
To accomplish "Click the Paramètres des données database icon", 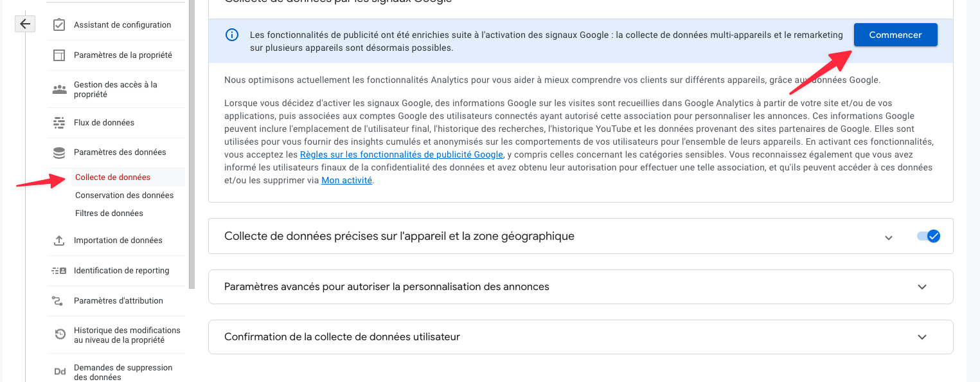I will (59, 152).
